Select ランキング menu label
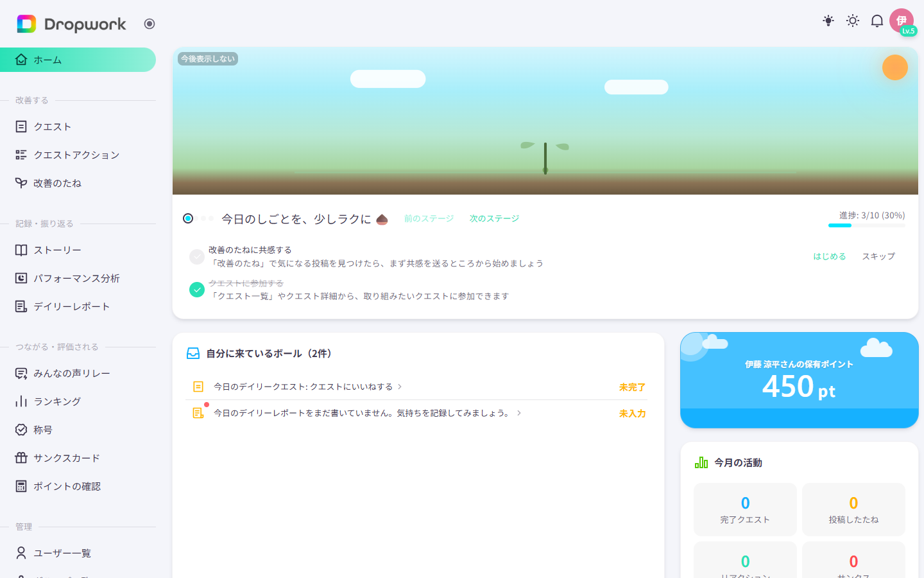 57,401
